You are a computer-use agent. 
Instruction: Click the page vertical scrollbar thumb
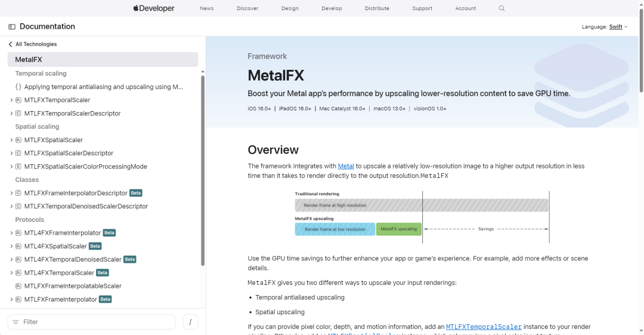[641, 50]
